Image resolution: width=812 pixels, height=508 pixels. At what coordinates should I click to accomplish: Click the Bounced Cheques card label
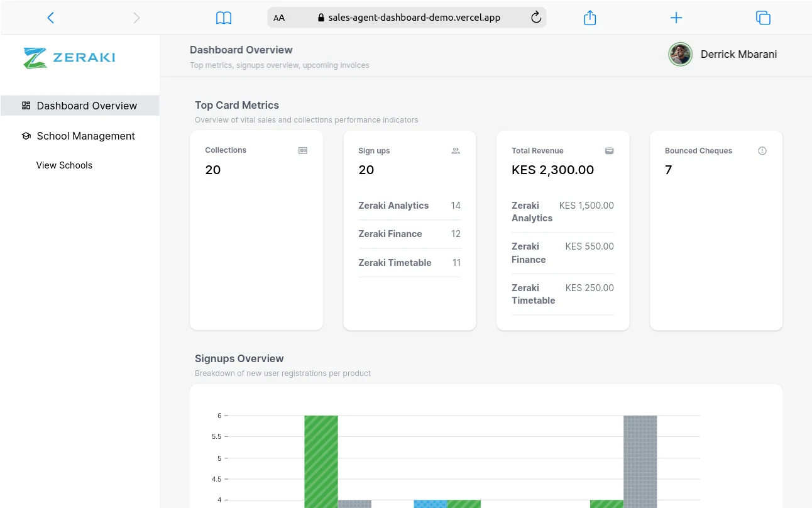click(x=699, y=151)
